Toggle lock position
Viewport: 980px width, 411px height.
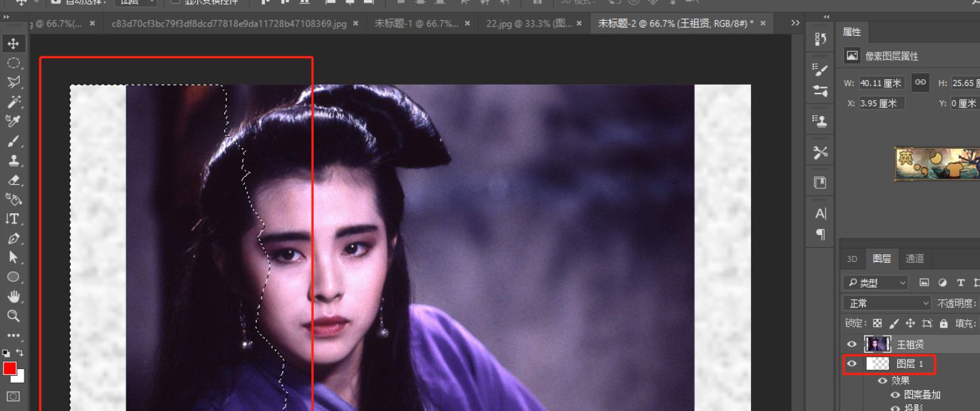coord(910,324)
